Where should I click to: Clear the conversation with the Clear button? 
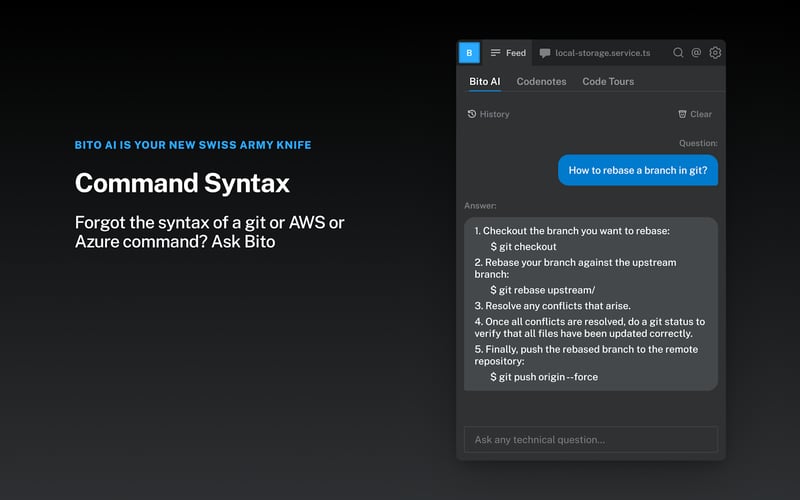coord(694,114)
